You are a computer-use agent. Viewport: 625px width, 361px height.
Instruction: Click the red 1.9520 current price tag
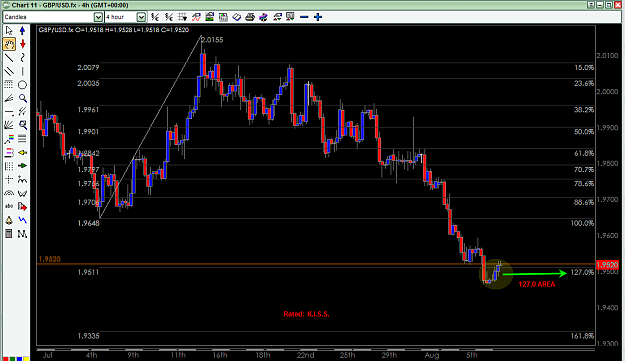[607, 265]
